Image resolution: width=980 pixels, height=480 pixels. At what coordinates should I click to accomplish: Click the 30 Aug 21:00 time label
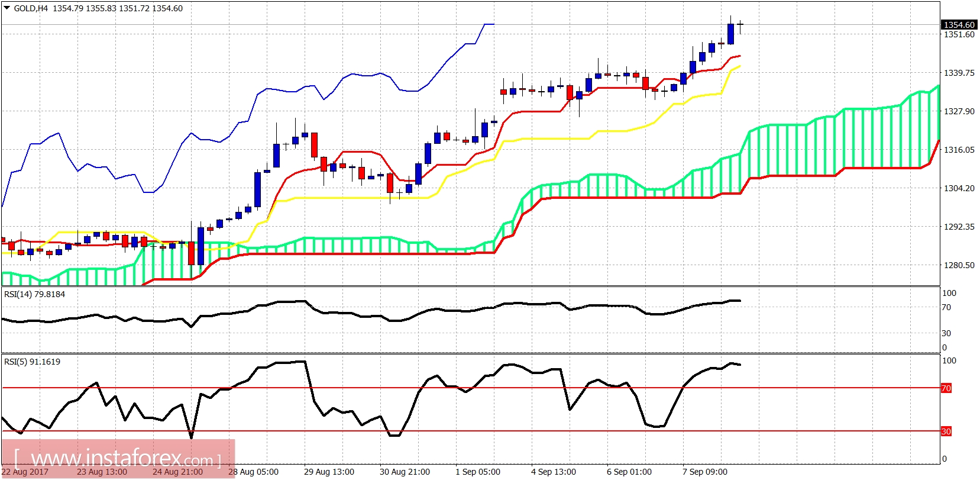coord(405,472)
